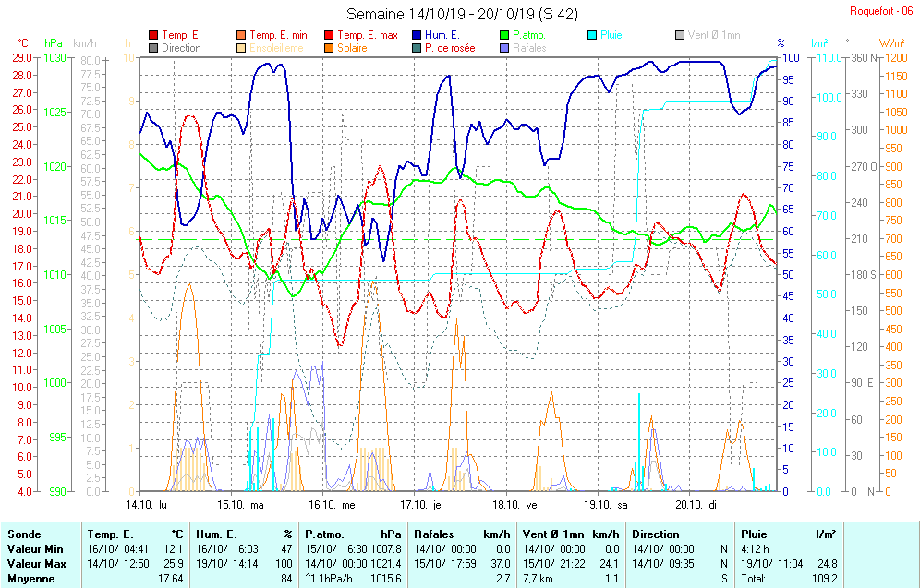Click the timestamp '16/10/ 16:03'
920x588 pixels.
227,549
